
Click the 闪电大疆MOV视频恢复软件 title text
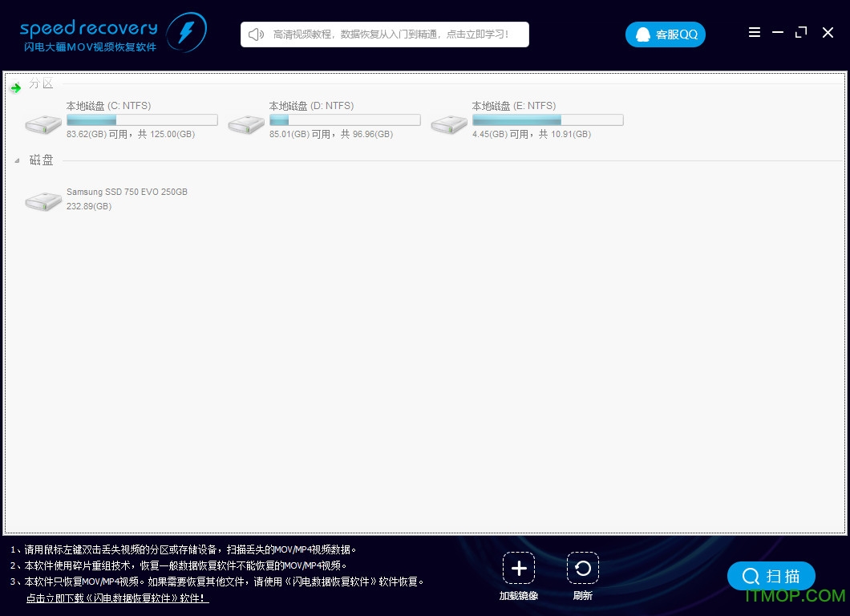pyautogui.click(x=90, y=47)
